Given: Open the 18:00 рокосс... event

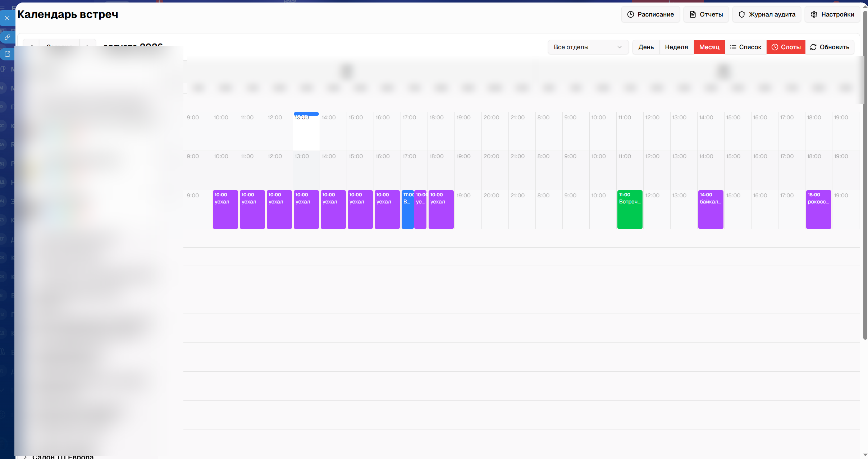Looking at the screenshot, I should tap(819, 210).
